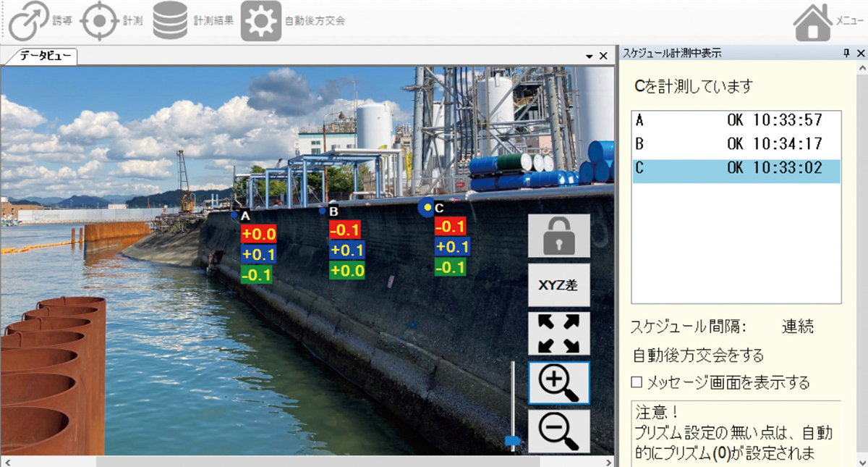The width and height of the screenshot is (868, 467).
Task: Zoom out with magnifier minus icon
Action: tap(559, 432)
